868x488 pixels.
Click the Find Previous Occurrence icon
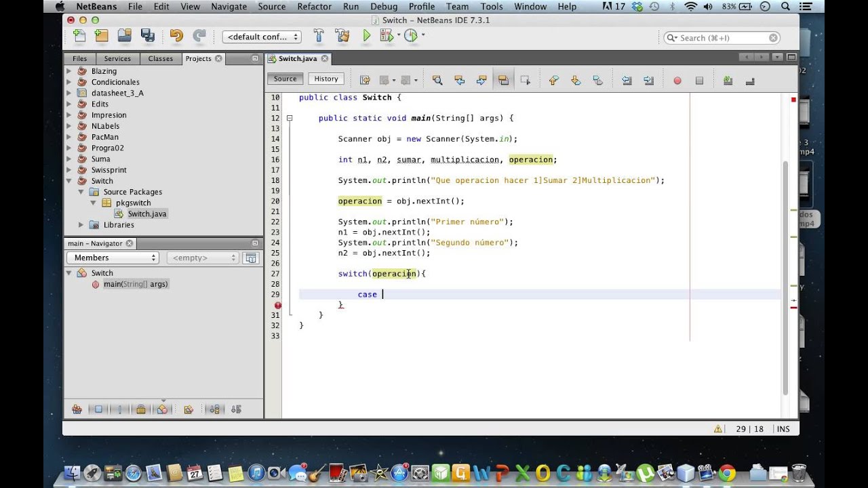point(459,80)
